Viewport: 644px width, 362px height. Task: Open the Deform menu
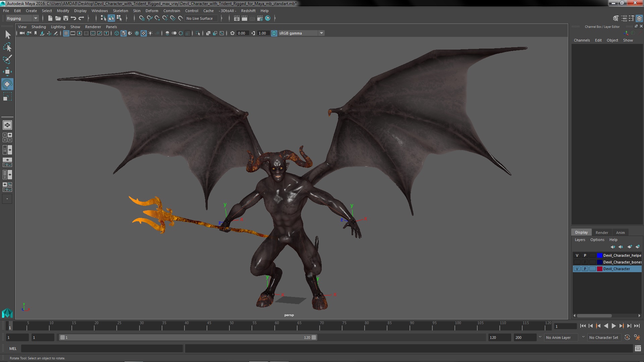pyautogui.click(x=152, y=11)
